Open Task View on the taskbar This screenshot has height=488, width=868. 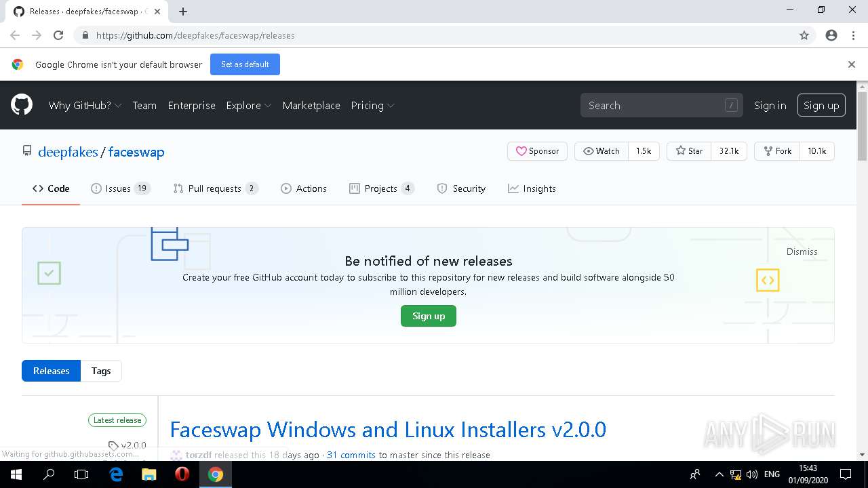click(81, 474)
